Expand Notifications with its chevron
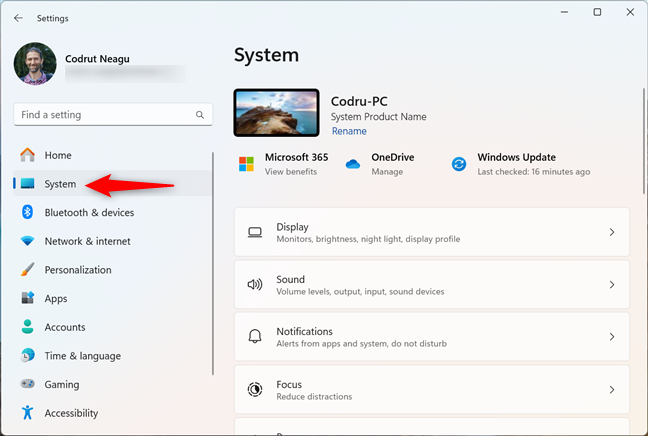 pyautogui.click(x=612, y=337)
